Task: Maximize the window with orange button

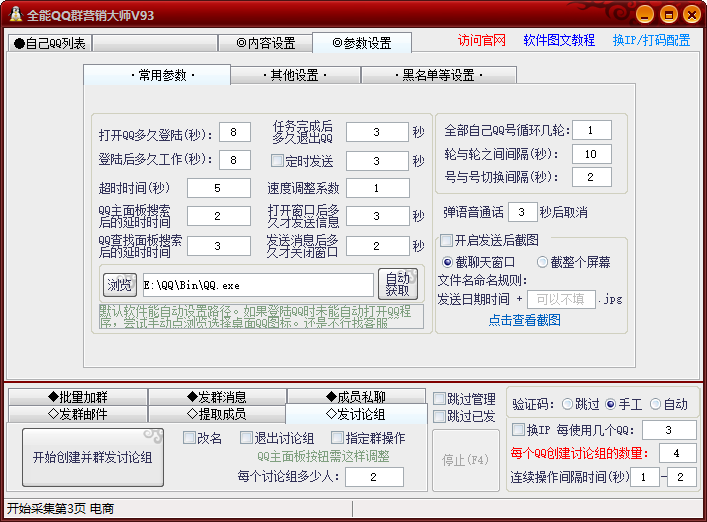Action: 669,15
